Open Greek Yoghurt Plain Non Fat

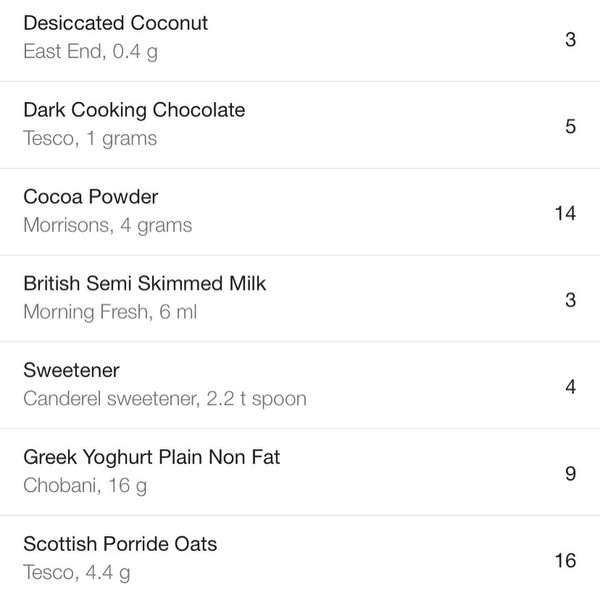tap(152, 458)
